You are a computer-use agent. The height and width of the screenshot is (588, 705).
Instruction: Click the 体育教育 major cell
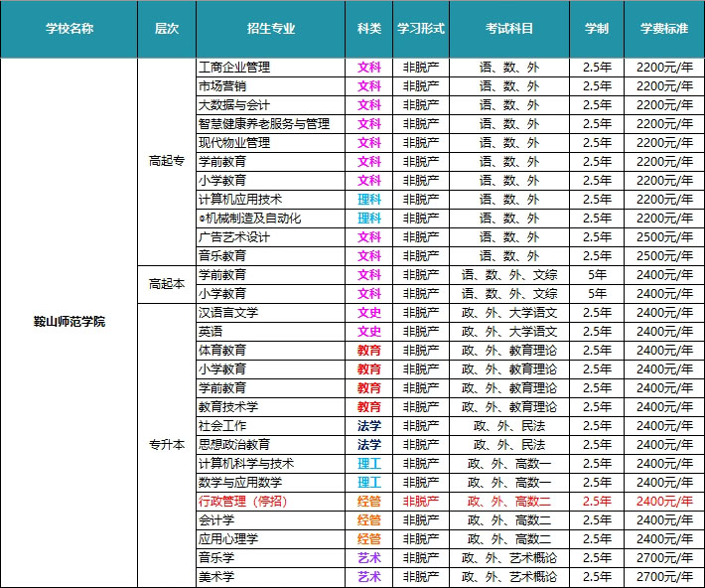click(271, 351)
